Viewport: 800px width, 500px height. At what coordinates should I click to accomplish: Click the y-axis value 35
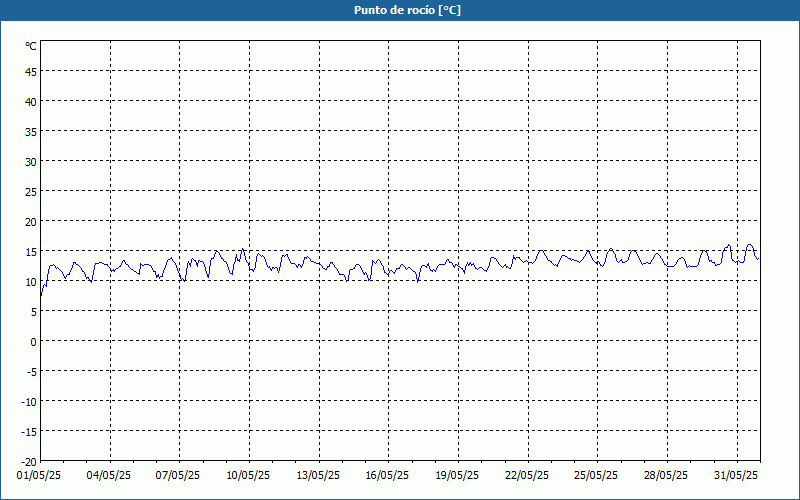tap(31, 132)
